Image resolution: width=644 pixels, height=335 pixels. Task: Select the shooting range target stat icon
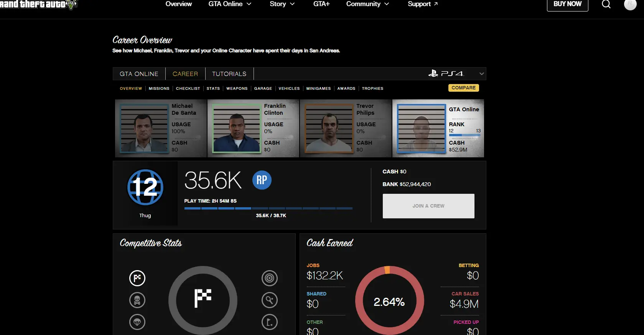[x=270, y=278]
